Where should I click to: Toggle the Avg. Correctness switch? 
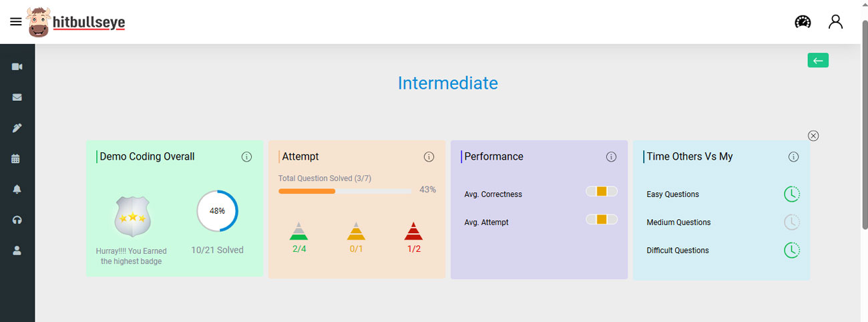[x=602, y=192]
